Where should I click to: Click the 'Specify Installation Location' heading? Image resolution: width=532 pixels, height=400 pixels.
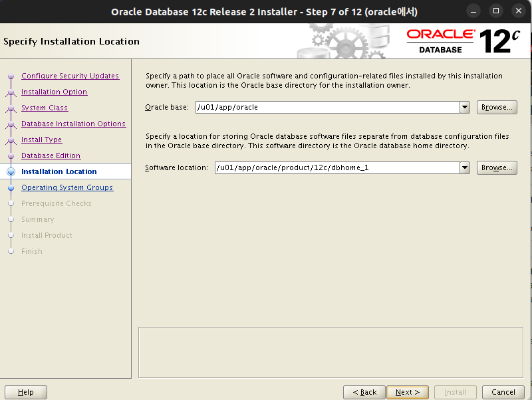coord(71,41)
